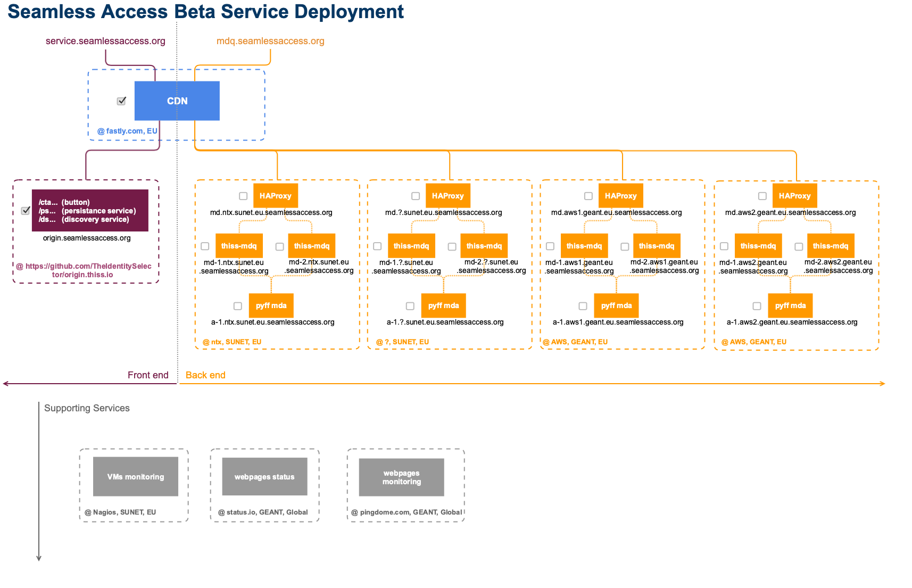The image size is (912, 588).
Task: Click the @ ?, SUNET, EU label
Action: tap(402, 342)
